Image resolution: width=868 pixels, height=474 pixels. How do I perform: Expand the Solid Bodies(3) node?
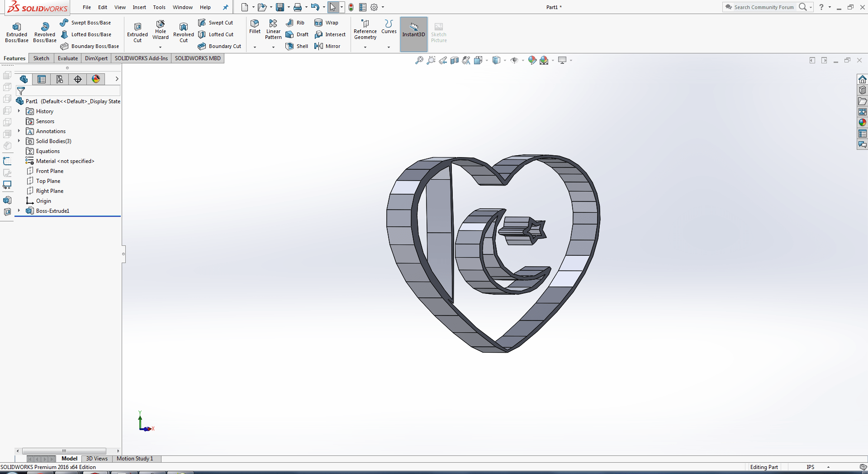19,141
